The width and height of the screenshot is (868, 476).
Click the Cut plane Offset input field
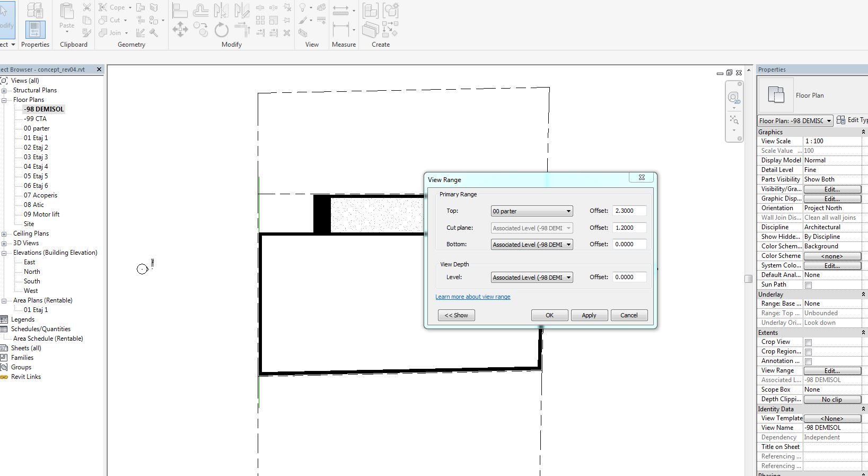pos(629,228)
